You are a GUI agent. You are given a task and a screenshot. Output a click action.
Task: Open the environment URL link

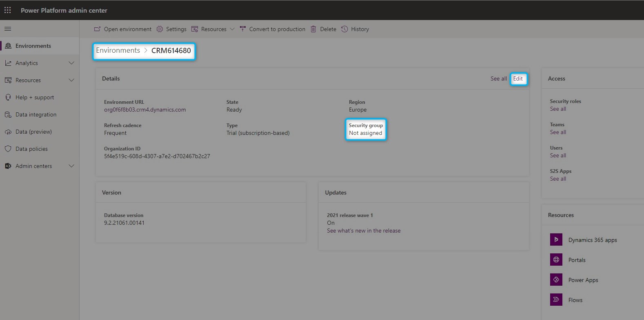pyautogui.click(x=145, y=110)
